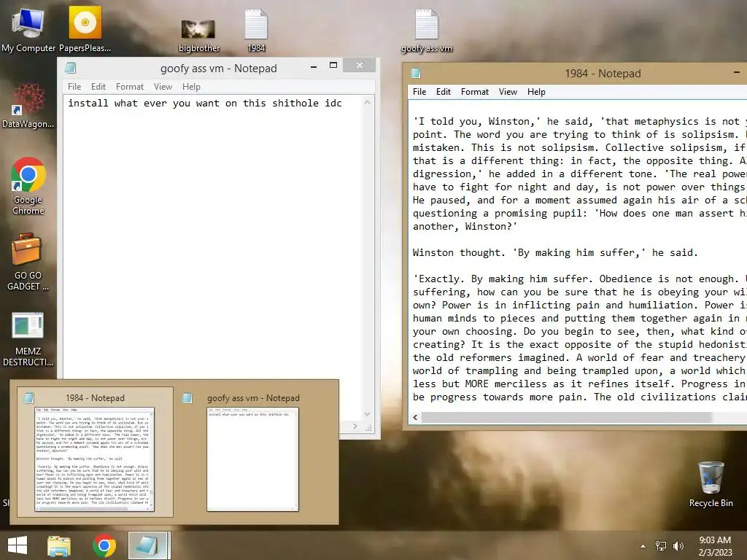Launch Chrome from the taskbar
The width and height of the screenshot is (747, 560).
click(104, 545)
